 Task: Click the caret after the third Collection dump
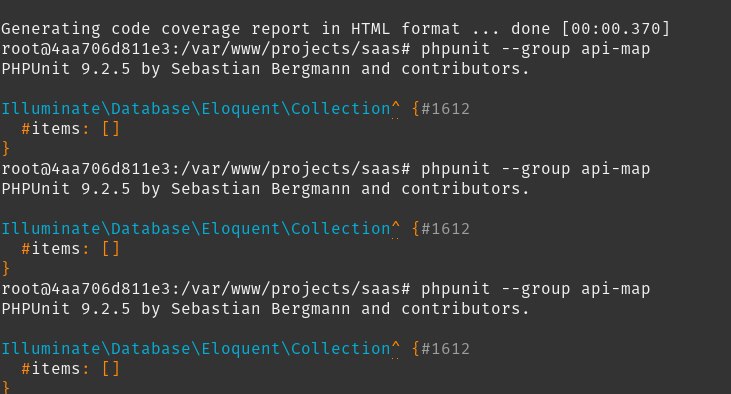click(395, 348)
